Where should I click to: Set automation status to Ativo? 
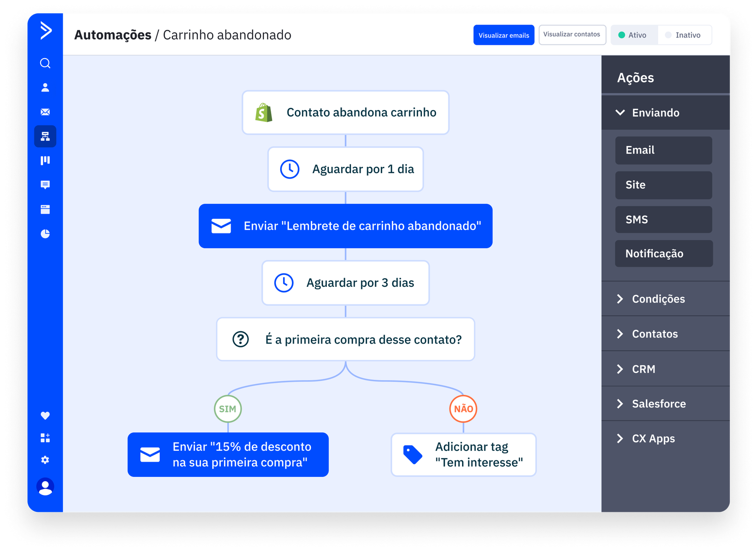[634, 35]
